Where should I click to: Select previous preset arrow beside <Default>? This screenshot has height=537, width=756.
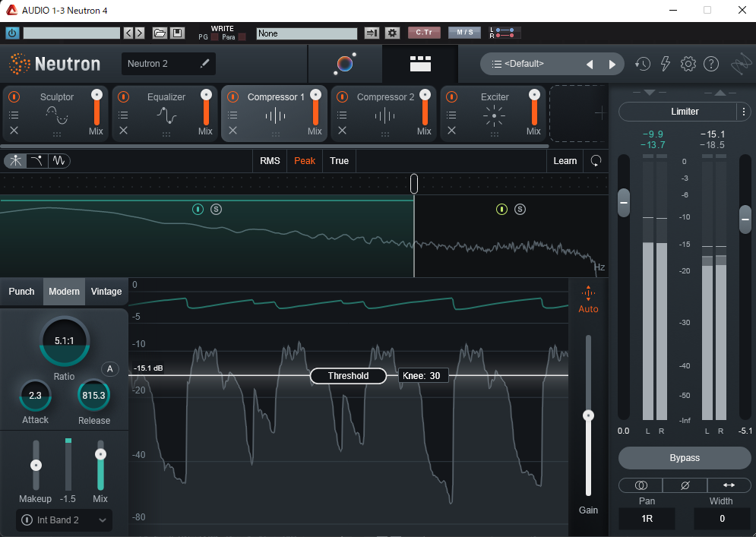click(x=590, y=64)
